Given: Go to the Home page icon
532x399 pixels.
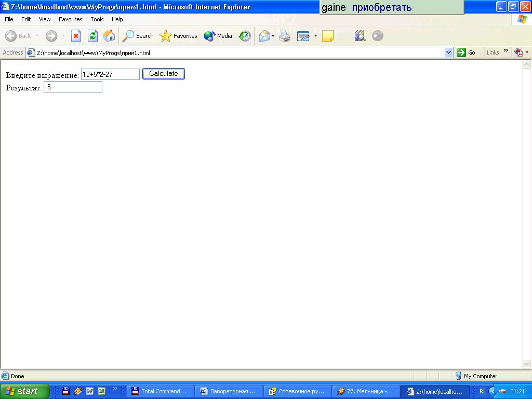Looking at the screenshot, I should [109, 36].
